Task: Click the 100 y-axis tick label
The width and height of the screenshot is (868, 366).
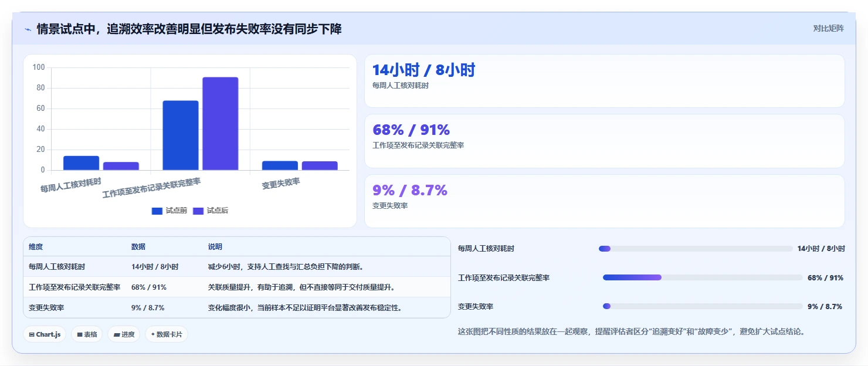Action: tap(39, 67)
